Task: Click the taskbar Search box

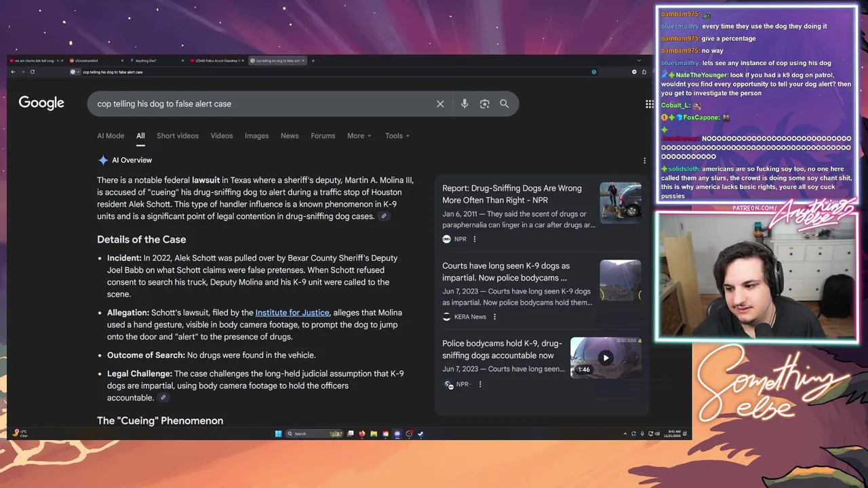Action: [314, 434]
